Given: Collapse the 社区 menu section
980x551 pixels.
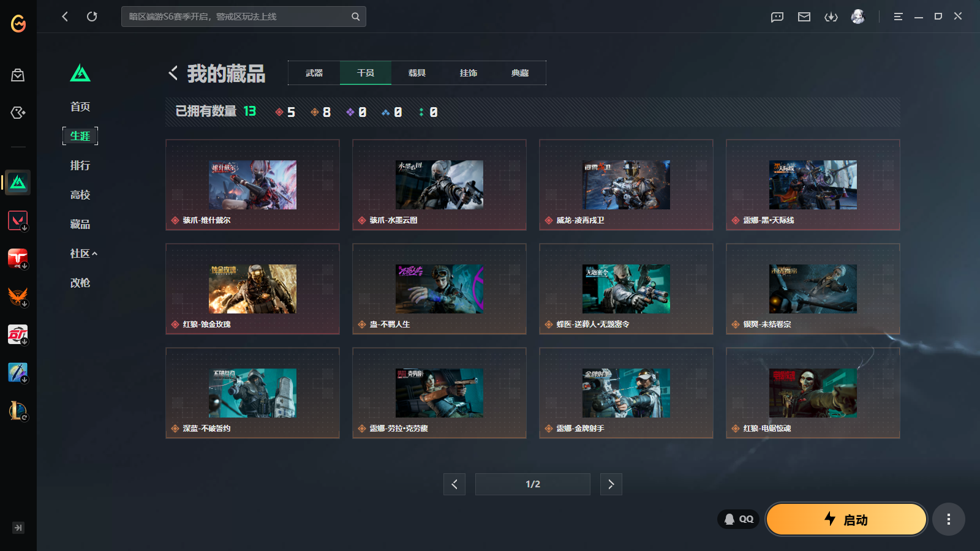Looking at the screenshot, I should [x=84, y=253].
